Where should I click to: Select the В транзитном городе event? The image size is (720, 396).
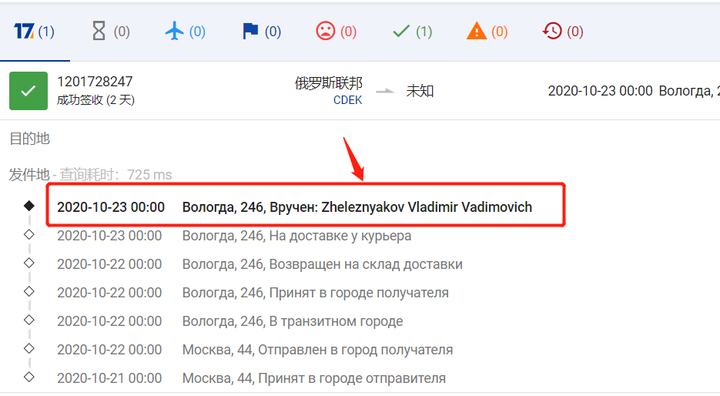coord(230,321)
